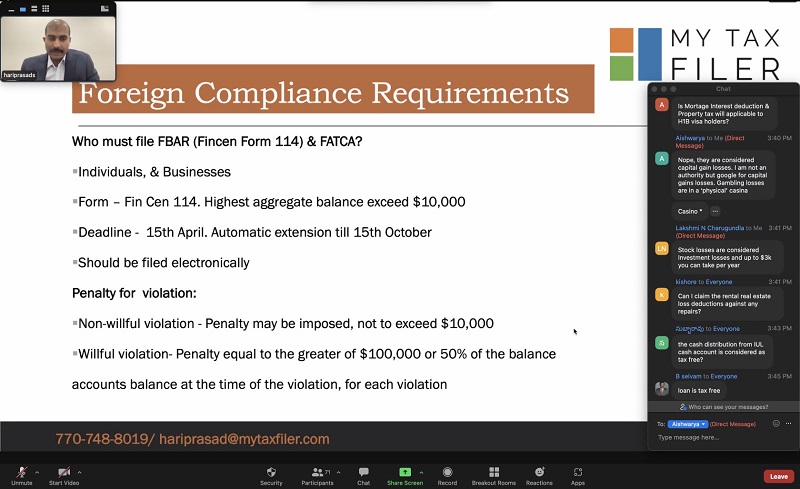The height and width of the screenshot is (489, 800).
Task: Click ellipsis button next to Casino message
Action: (x=715, y=211)
